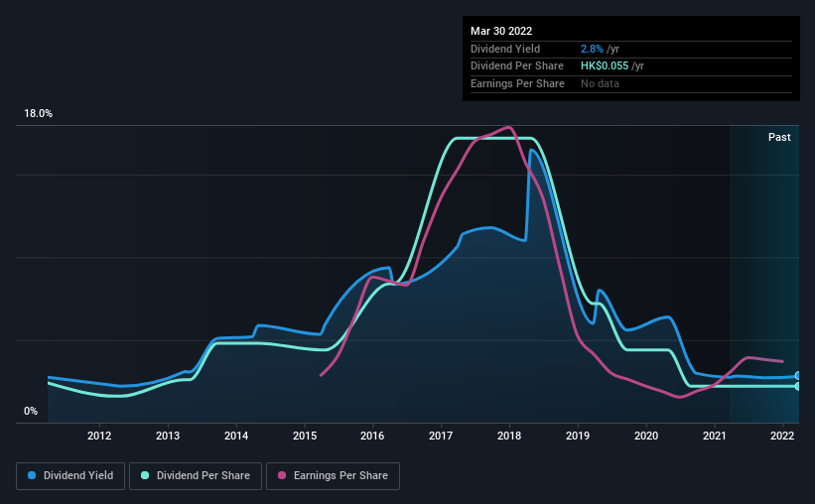Click the 2020 x-axis label
The image size is (815, 504).
[646, 436]
